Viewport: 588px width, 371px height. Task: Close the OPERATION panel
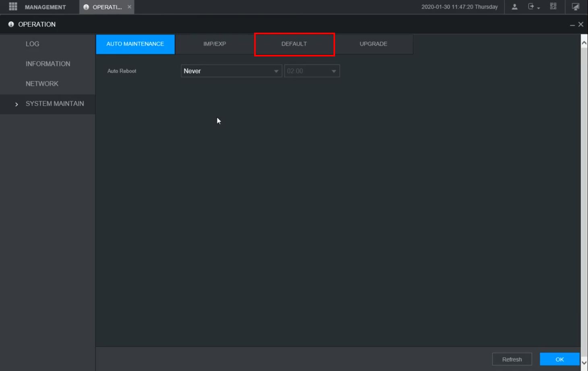pyautogui.click(x=581, y=24)
